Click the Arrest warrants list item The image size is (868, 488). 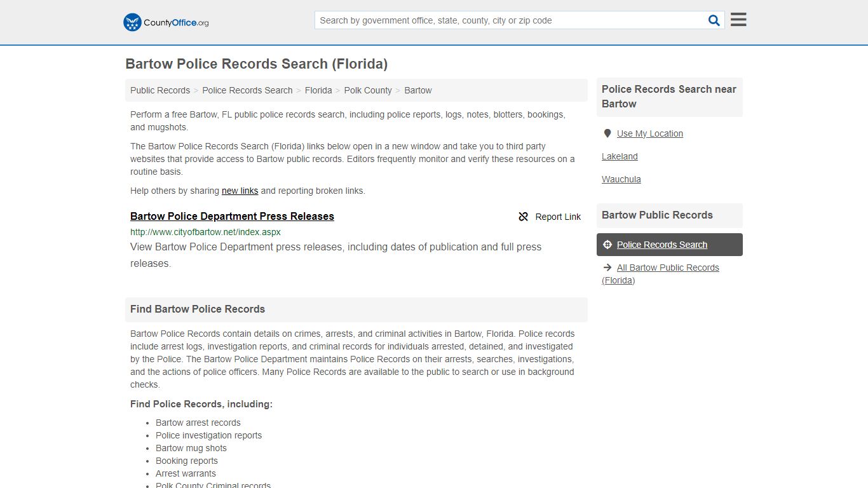[186, 473]
